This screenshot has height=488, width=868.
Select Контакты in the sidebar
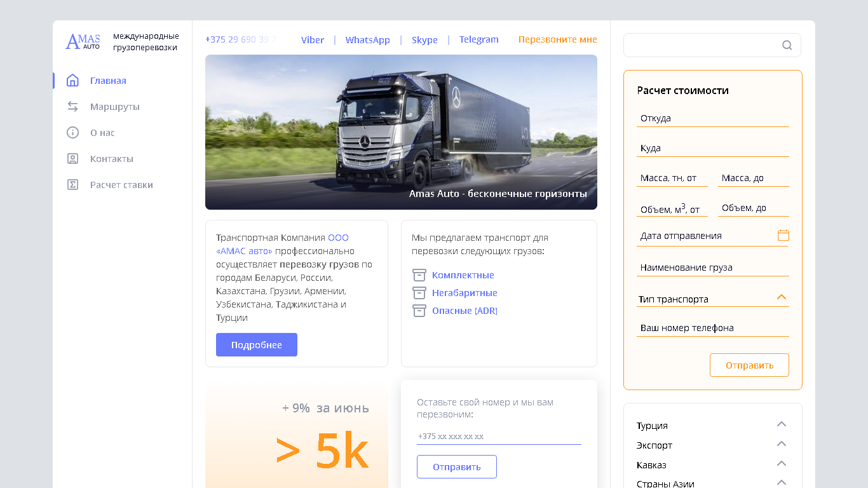pyautogui.click(x=112, y=159)
